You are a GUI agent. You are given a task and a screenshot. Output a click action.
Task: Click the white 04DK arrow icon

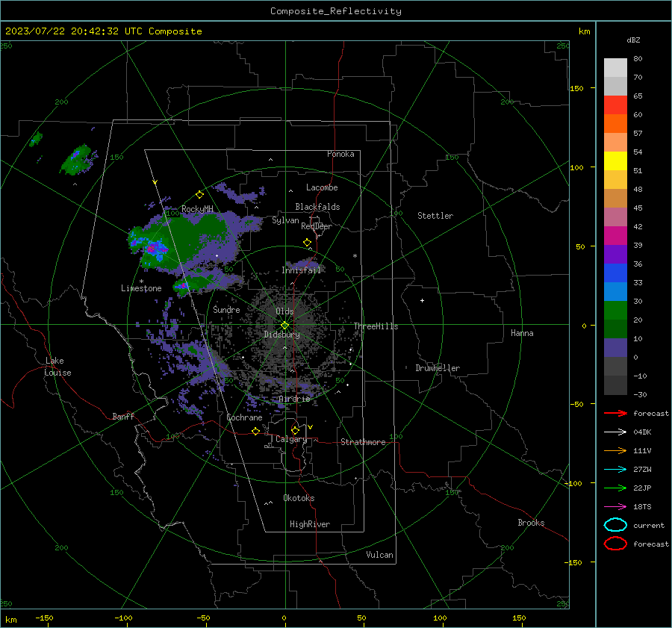pyautogui.click(x=615, y=432)
